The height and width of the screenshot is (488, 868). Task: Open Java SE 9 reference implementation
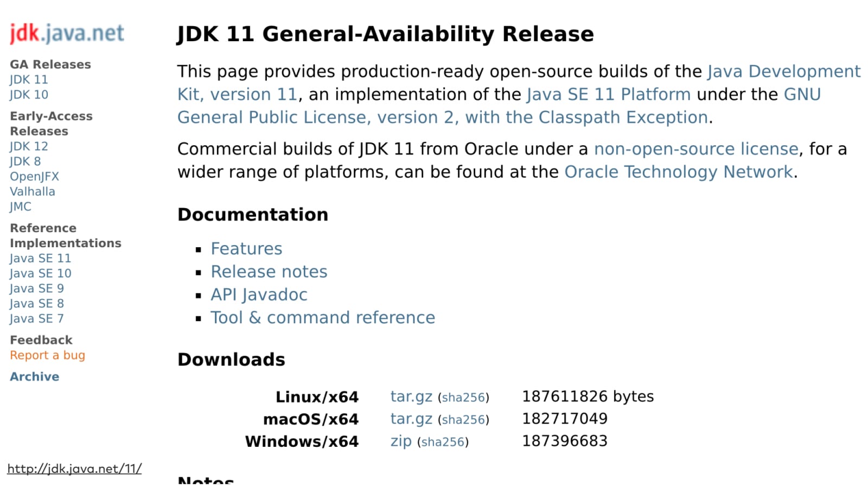coord(36,288)
